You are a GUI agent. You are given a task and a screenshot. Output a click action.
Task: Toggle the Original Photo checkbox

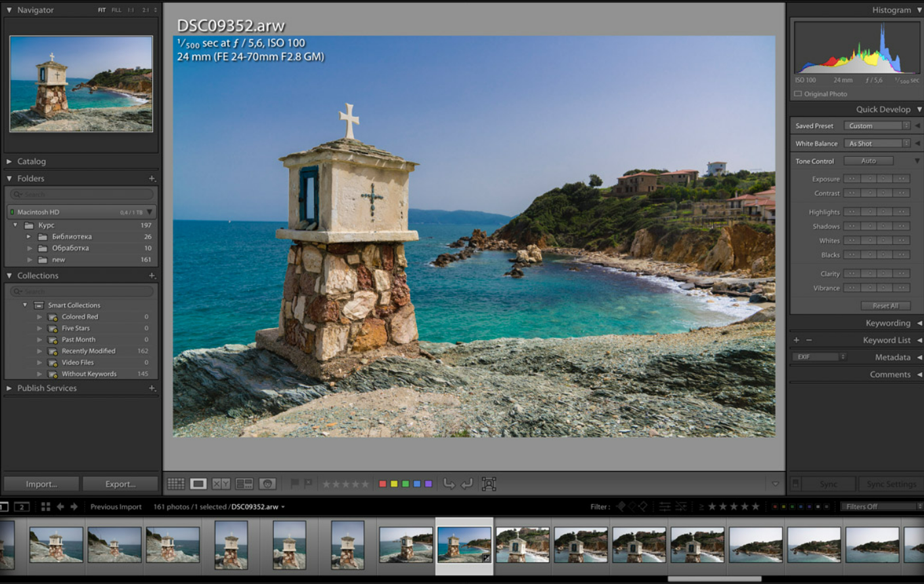tap(798, 94)
